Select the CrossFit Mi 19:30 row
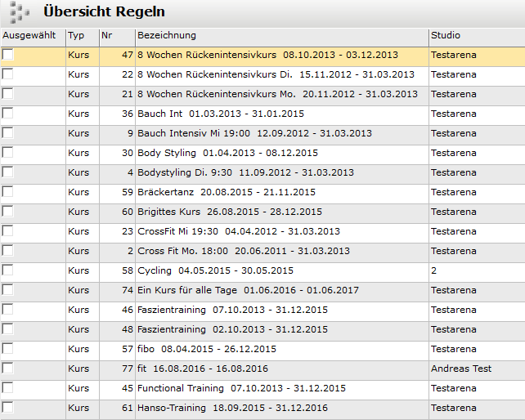Image resolution: width=525 pixels, height=420 pixels. [262, 231]
